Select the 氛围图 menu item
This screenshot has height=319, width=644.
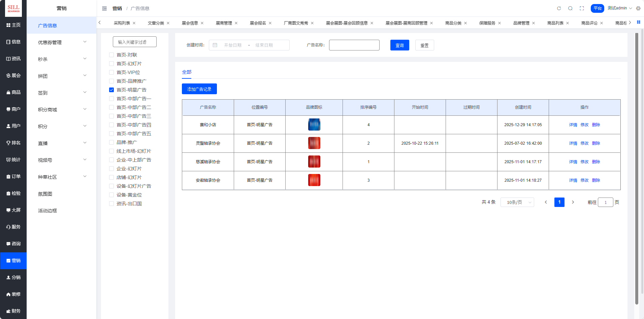(x=45, y=194)
